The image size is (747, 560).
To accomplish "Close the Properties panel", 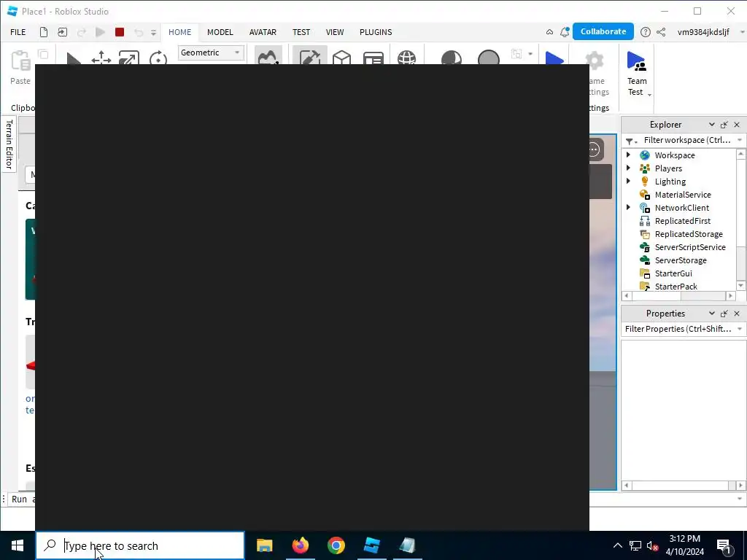I will [x=737, y=314].
